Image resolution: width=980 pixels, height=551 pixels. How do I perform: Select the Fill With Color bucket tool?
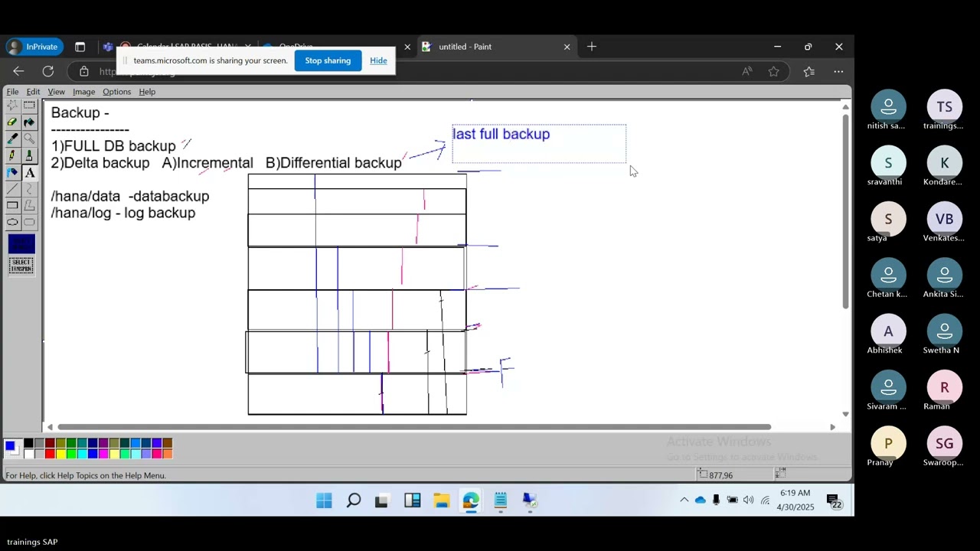[x=29, y=122]
